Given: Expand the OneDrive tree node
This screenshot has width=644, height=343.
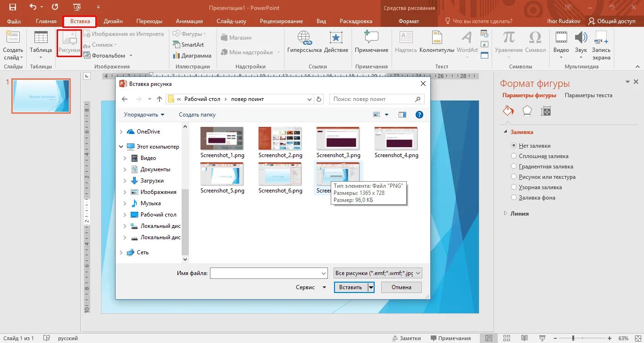Looking at the screenshot, I should point(121,132).
